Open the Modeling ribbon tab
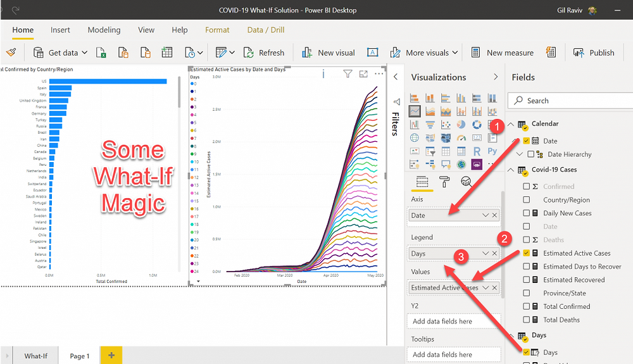 tap(104, 30)
